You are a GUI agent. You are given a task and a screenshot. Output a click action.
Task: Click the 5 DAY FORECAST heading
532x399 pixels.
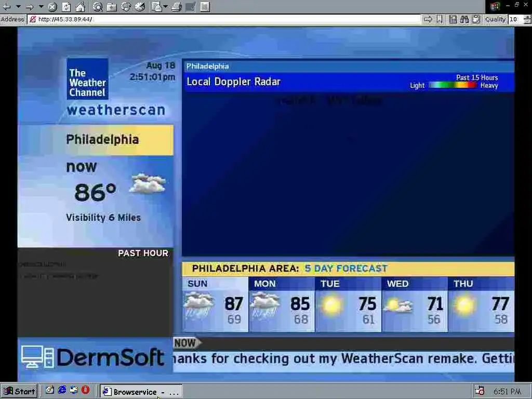tap(346, 269)
